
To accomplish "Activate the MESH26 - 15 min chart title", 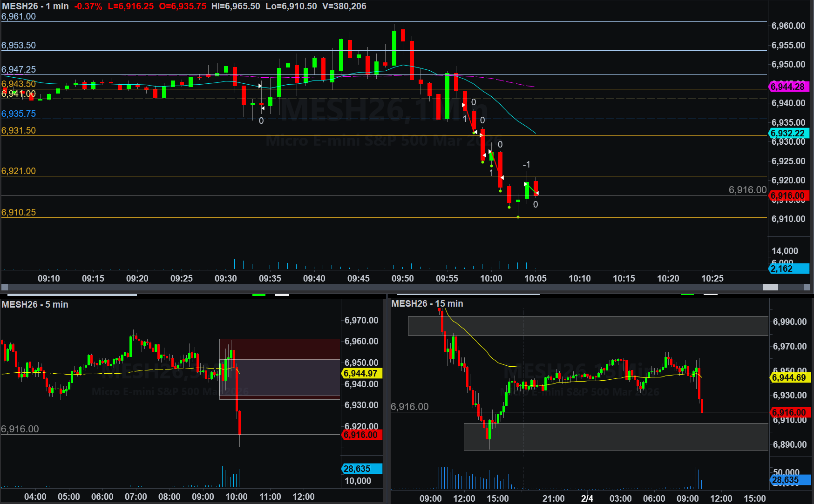I will [427, 303].
